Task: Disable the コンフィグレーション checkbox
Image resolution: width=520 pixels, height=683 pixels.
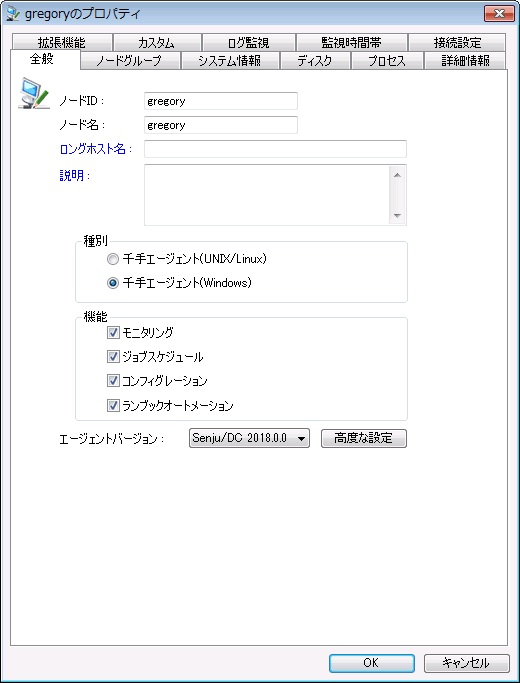Action: point(113,381)
